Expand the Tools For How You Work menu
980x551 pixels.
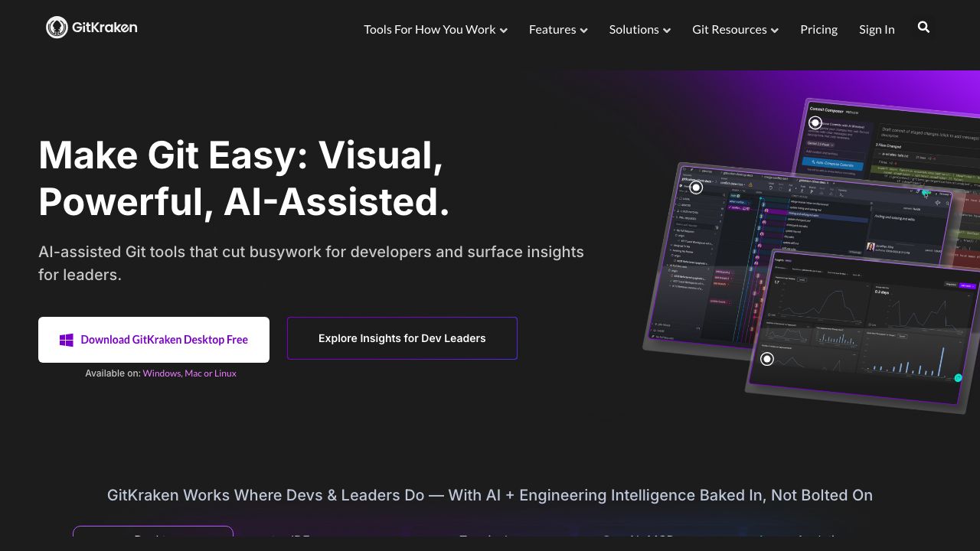point(436,29)
